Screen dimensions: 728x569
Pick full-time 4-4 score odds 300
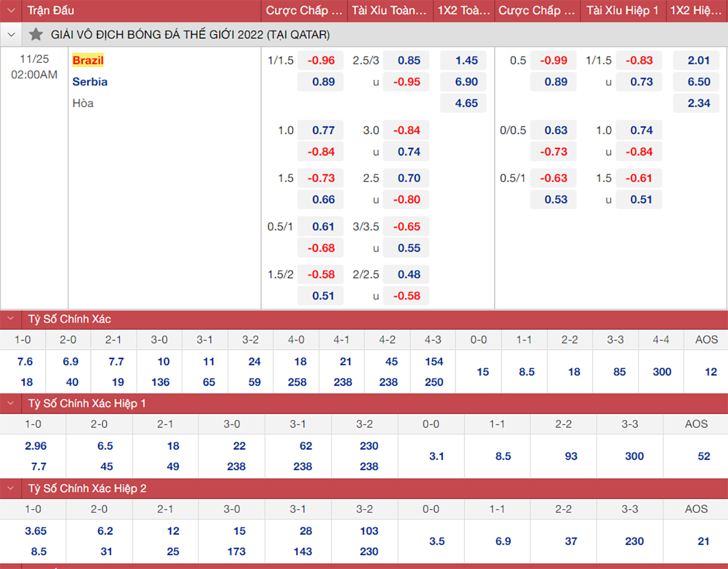pos(662,372)
